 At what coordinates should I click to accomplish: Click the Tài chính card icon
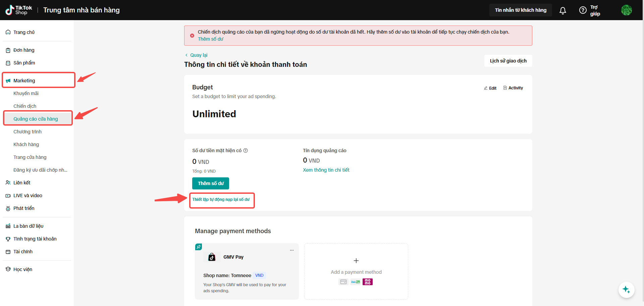coord(8,252)
